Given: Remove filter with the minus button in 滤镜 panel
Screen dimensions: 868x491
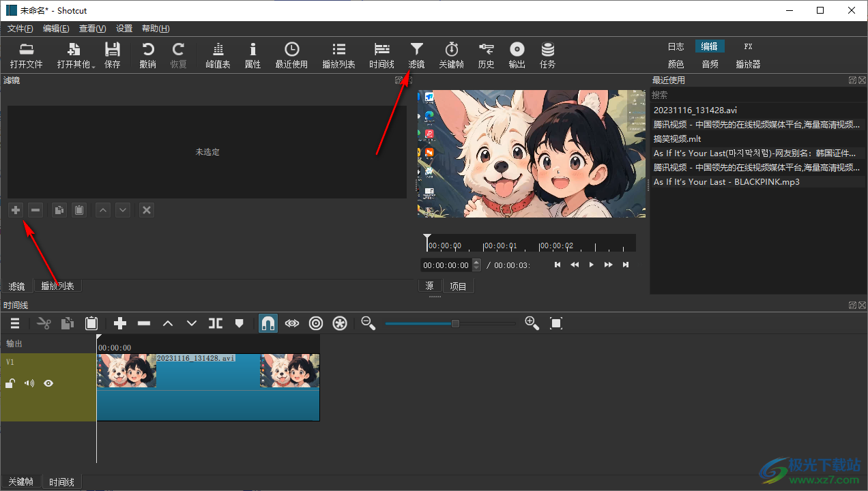Looking at the screenshot, I should click(35, 210).
